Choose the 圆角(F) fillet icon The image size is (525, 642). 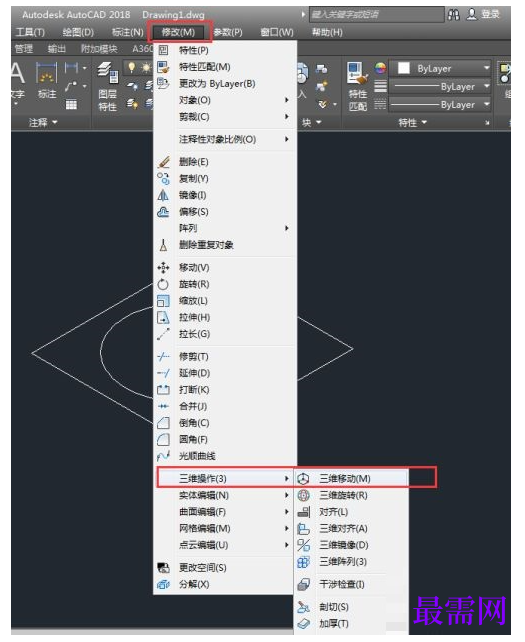click(x=163, y=439)
